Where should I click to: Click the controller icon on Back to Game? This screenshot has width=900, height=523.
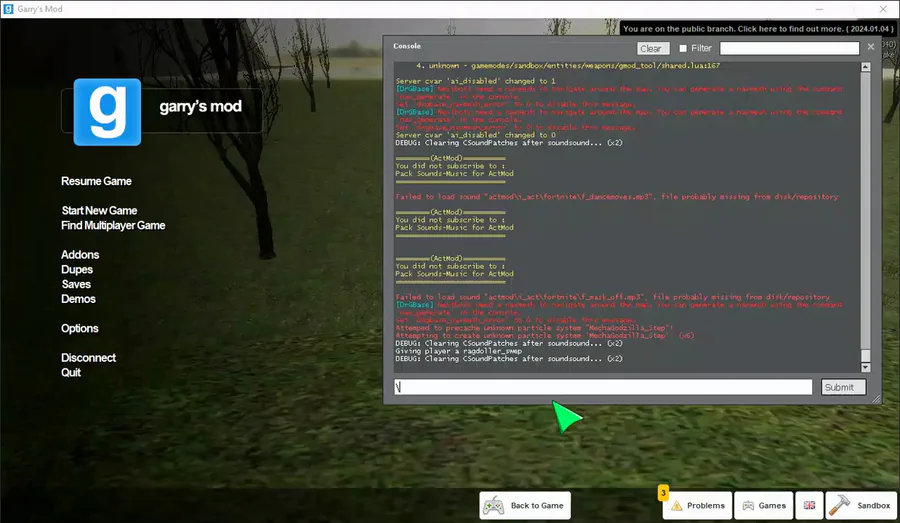pyautogui.click(x=494, y=506)
